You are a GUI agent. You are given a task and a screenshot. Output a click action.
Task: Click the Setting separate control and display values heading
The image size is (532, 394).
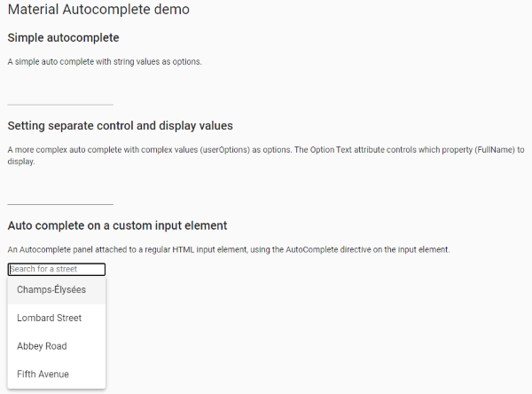pos(120,125)
